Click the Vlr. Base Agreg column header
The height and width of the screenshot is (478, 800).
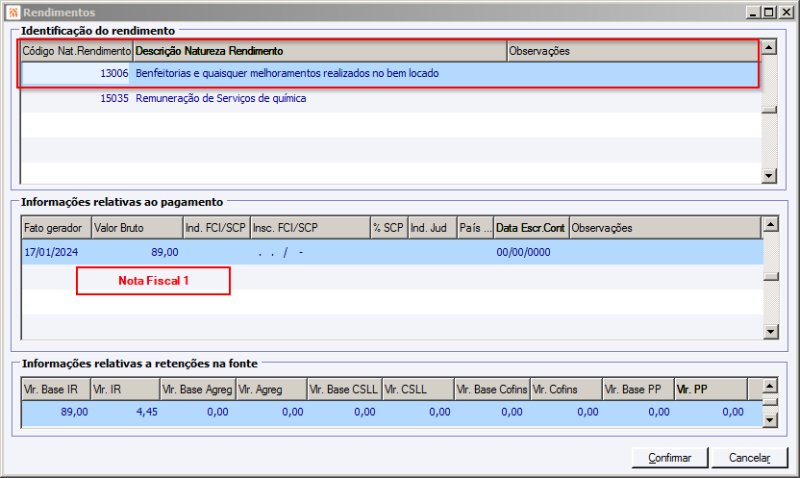[x=197, y=390]
